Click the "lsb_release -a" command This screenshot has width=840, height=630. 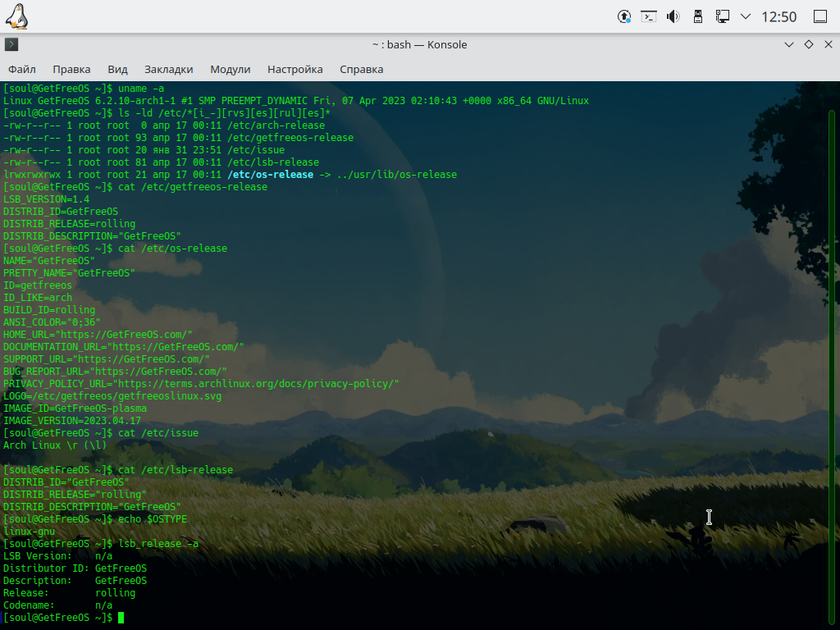pyautogui.click(x=158, y=545)
